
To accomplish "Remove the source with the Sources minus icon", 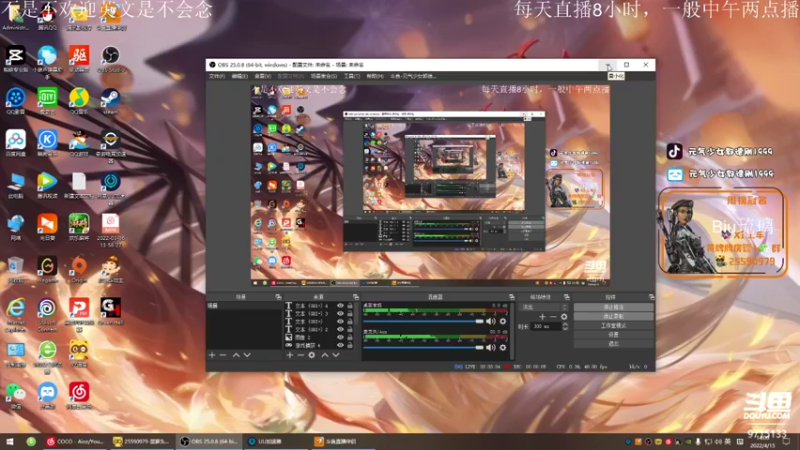I will (x=301, y=355).
